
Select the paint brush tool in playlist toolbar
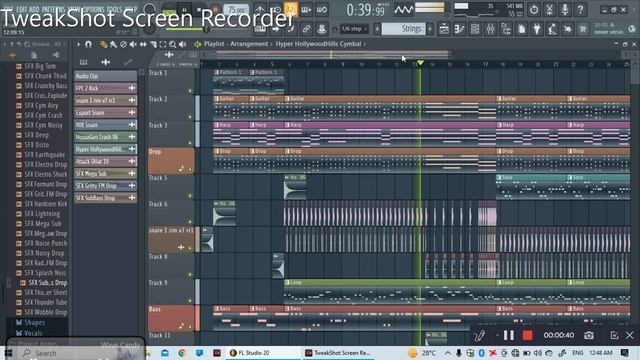pos(113,44)
